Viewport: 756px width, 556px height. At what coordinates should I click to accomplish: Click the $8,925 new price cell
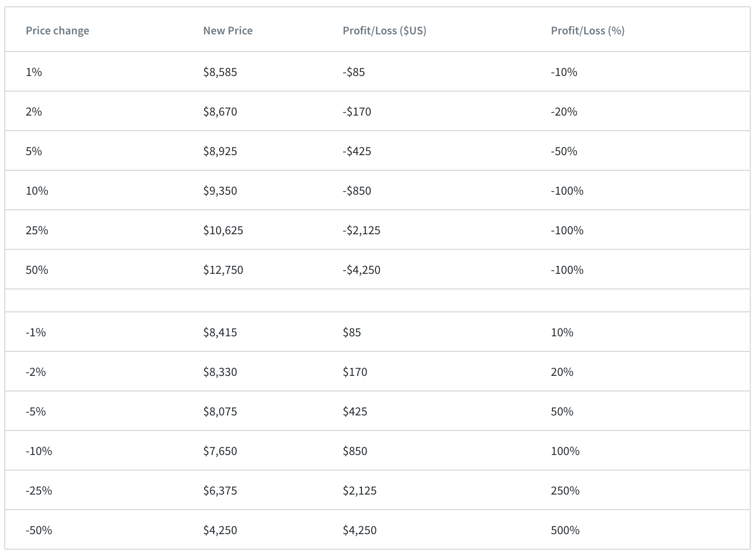[x=220, y=151]
